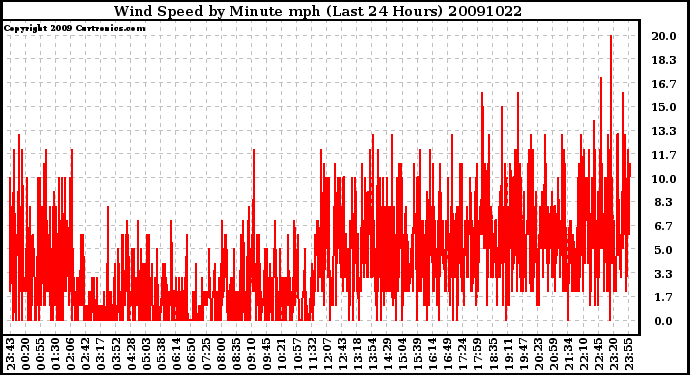Click the 15.0 y-axis label
The height and width of the screenshot is (375, 690).
click(x=664, y=107)
